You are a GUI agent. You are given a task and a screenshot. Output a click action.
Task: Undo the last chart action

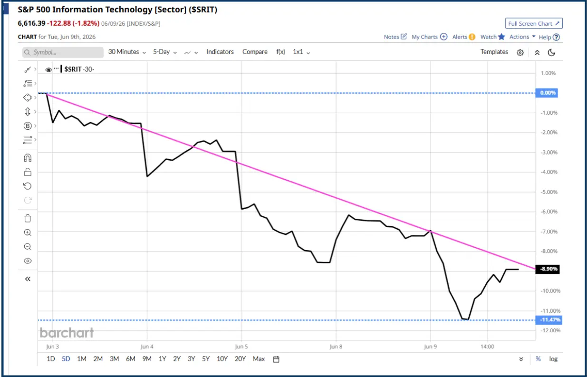27,186
